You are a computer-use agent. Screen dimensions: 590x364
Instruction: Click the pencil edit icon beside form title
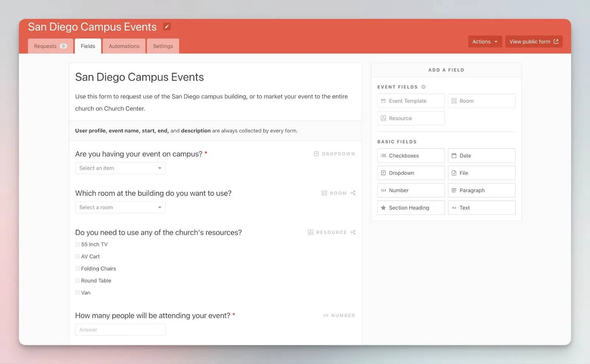(x=167, y=27)
